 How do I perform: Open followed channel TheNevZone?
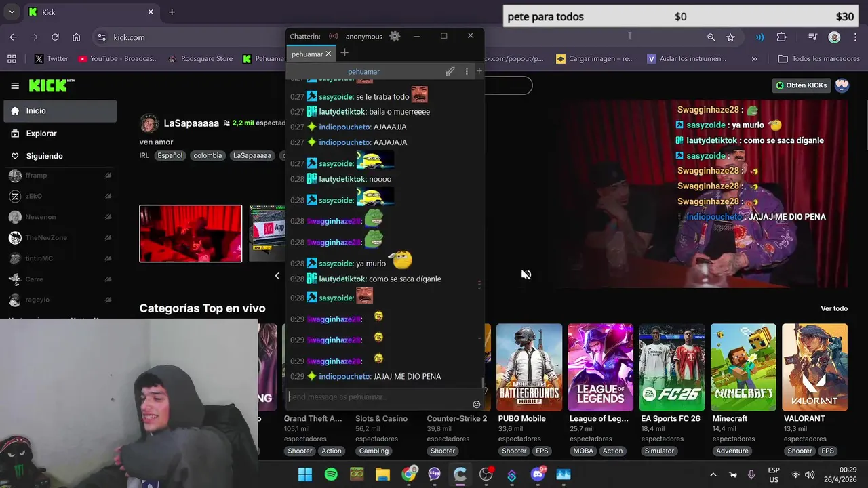[60, 238]
